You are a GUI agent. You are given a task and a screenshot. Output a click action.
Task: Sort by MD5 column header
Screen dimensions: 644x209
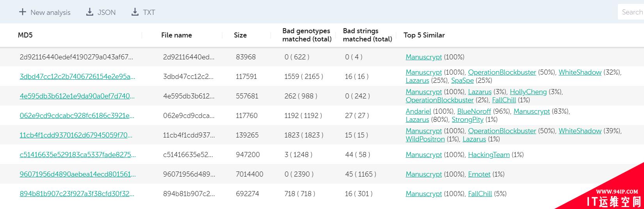(25, 35)
